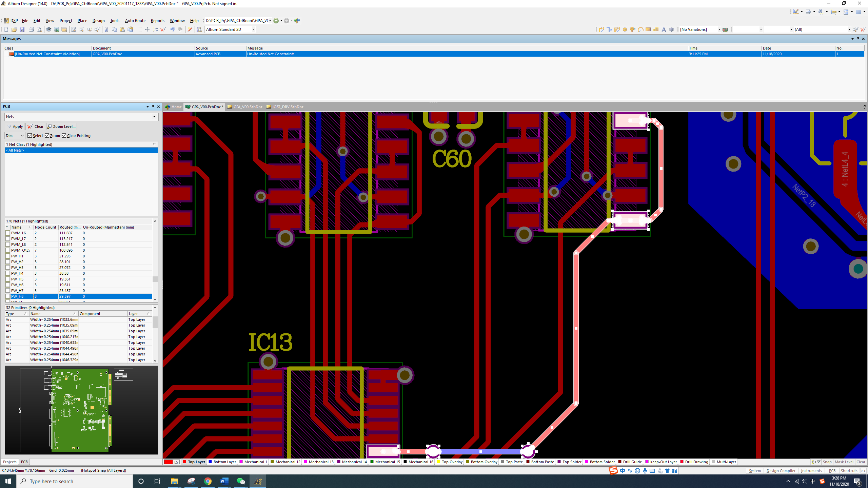The image size is (868, 488).
Task: Tick the checkbox beside net PW_H5
Action: [x=8, y=279]
